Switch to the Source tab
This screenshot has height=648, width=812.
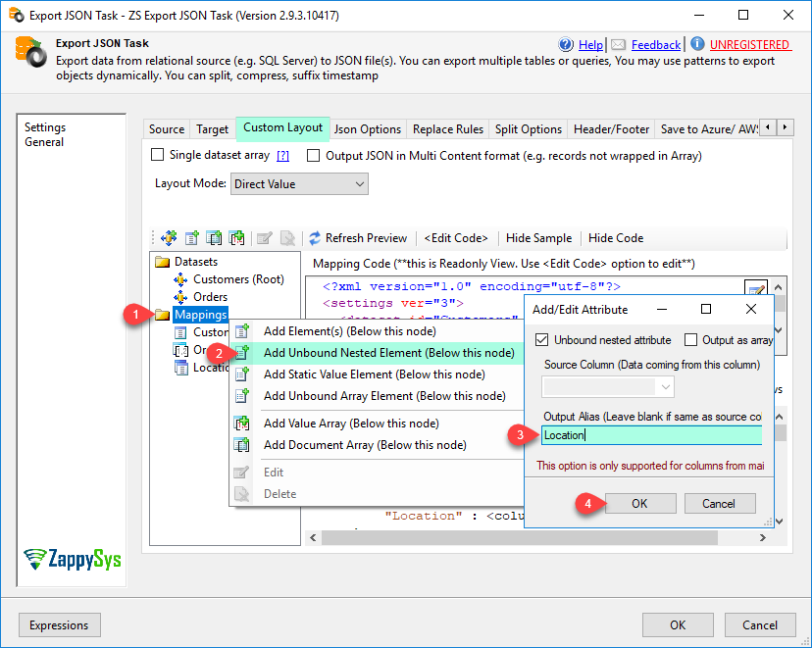coord(167,128)
